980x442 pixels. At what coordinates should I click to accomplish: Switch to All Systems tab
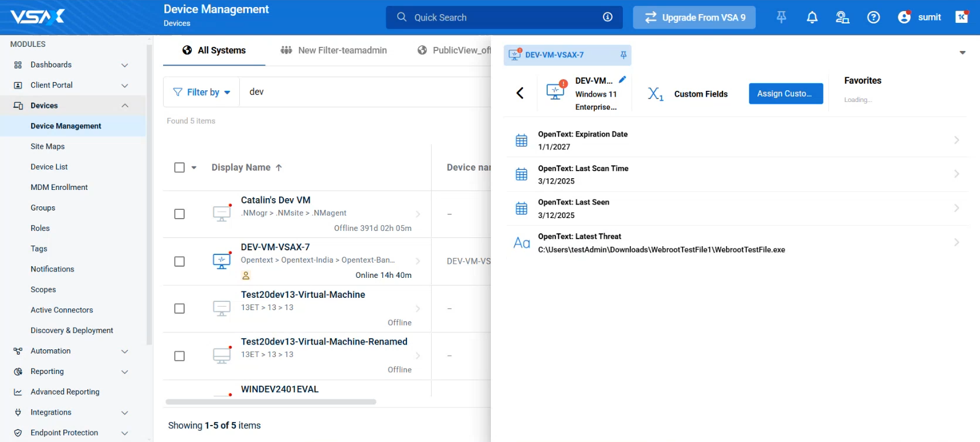pyautogui.click(x=214, y=50)
